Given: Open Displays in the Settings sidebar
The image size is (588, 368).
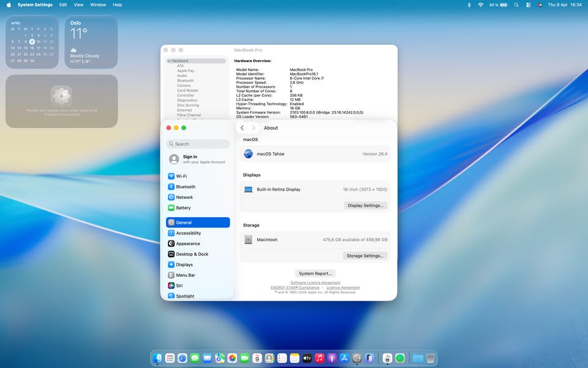Looking at the screenshot, I should point(198,264).
